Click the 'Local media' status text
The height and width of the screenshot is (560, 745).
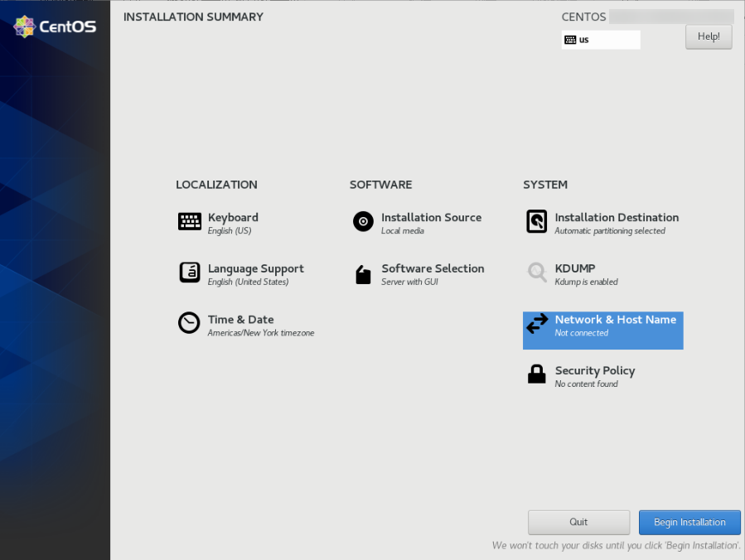(403, 231)
